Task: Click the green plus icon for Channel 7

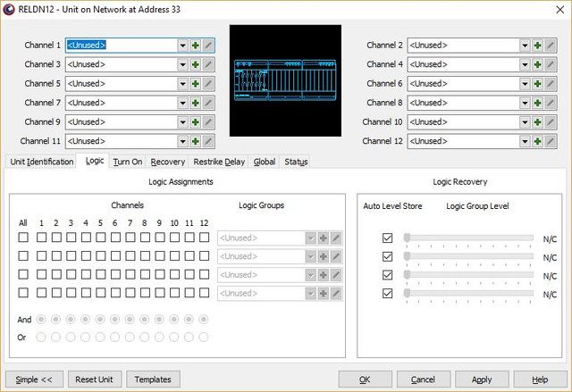Action: click(196, 103)
